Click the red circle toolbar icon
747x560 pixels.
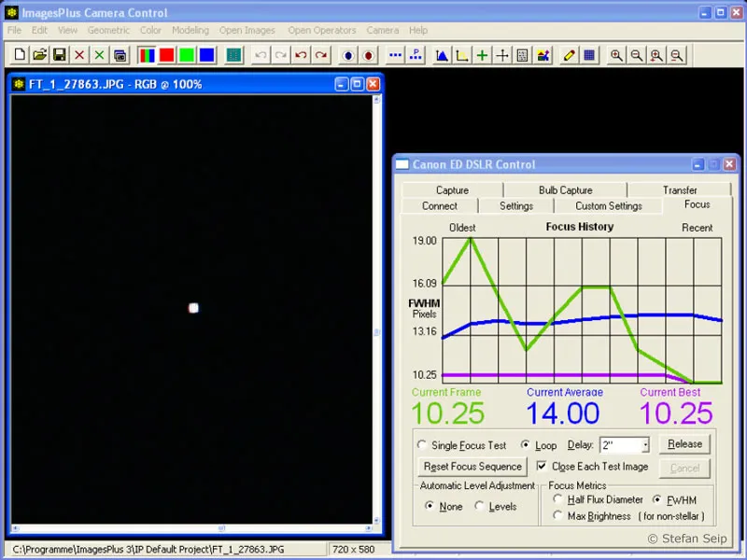[368, 55]
